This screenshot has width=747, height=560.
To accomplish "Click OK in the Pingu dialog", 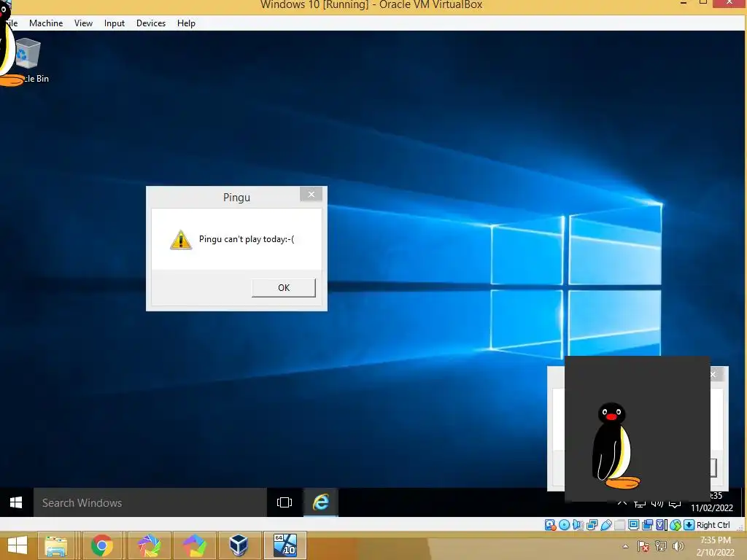I will tap(284, 287).
